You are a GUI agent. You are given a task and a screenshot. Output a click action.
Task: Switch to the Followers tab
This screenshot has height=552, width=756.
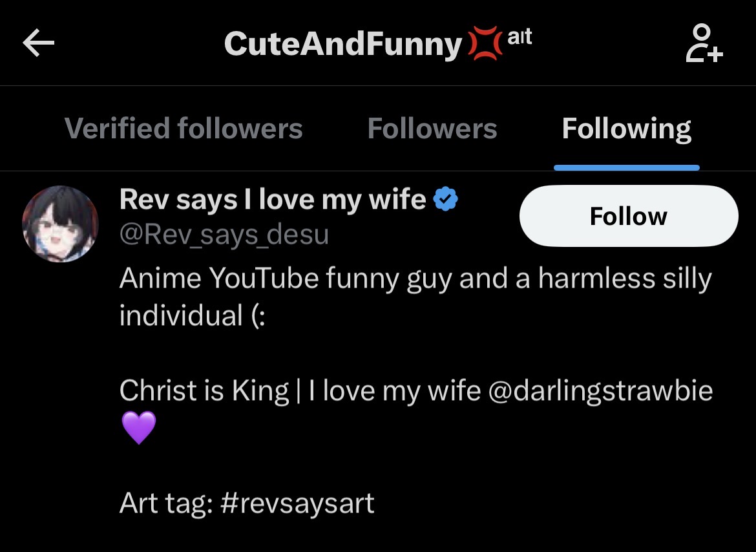pyautogui.click(x=432, y=128)
